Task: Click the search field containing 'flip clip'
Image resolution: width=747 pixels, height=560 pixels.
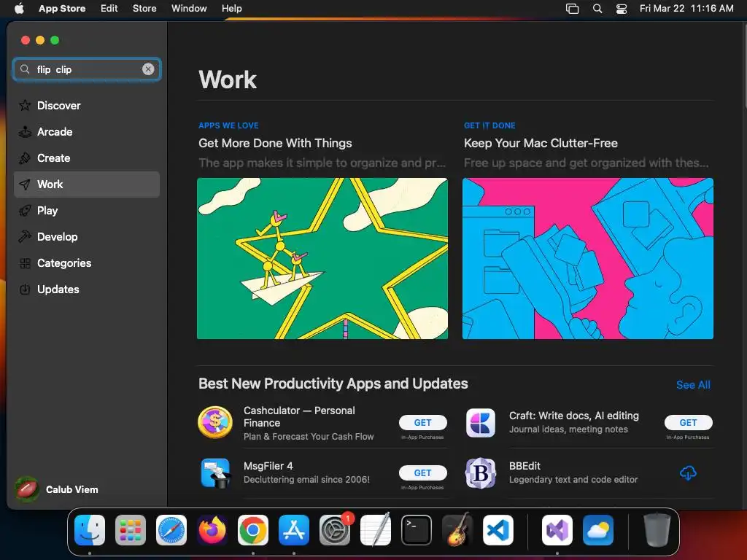Action: click(87, 69)
